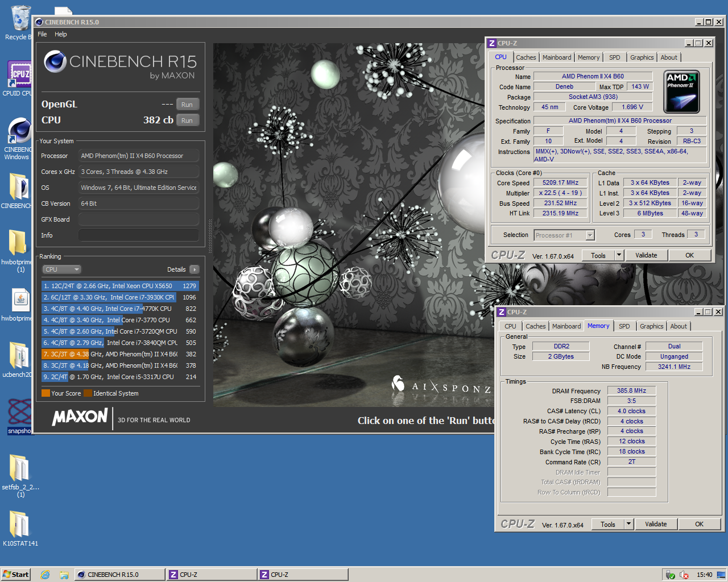Expand Tools dropdown arrow in lower CPU-Z
Viewport: 728px width, 582px height.
pos(628,525)
